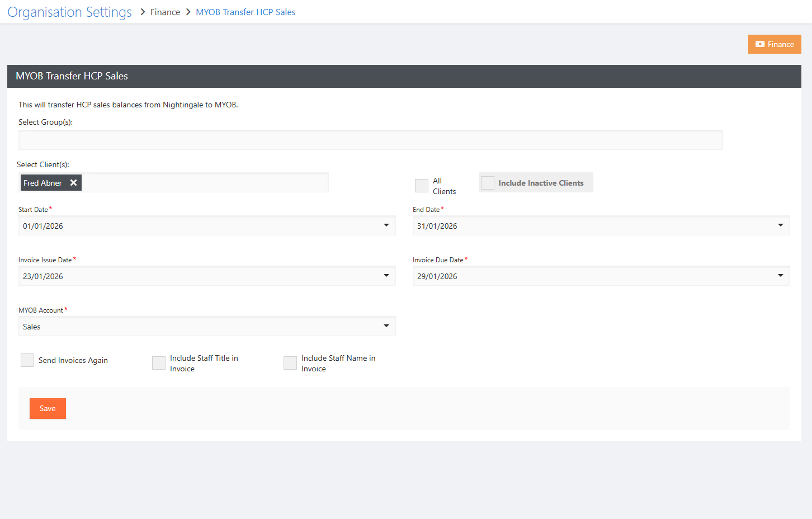Click the MYOB Transfer HCP Sales panel header
Screen dimensions: 812x519
(404, 76)
